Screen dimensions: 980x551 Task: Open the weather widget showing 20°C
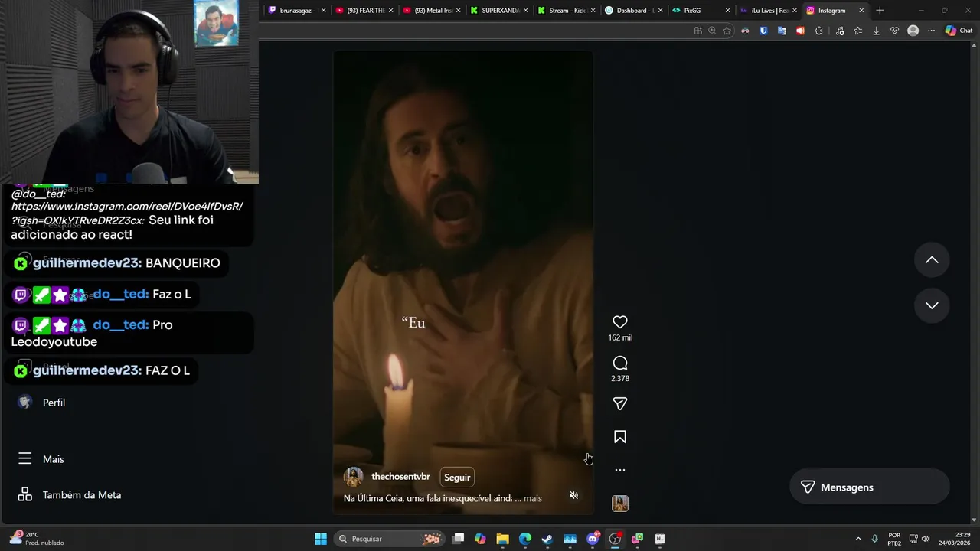point(35,539)
